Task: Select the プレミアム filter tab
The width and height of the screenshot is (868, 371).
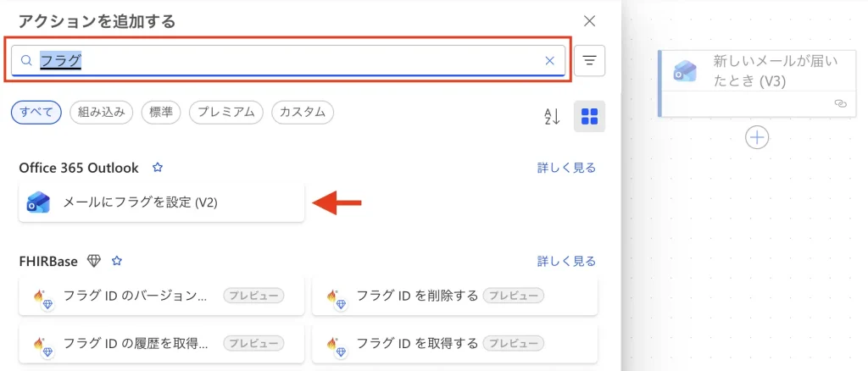Action: (x=226, y=112)
